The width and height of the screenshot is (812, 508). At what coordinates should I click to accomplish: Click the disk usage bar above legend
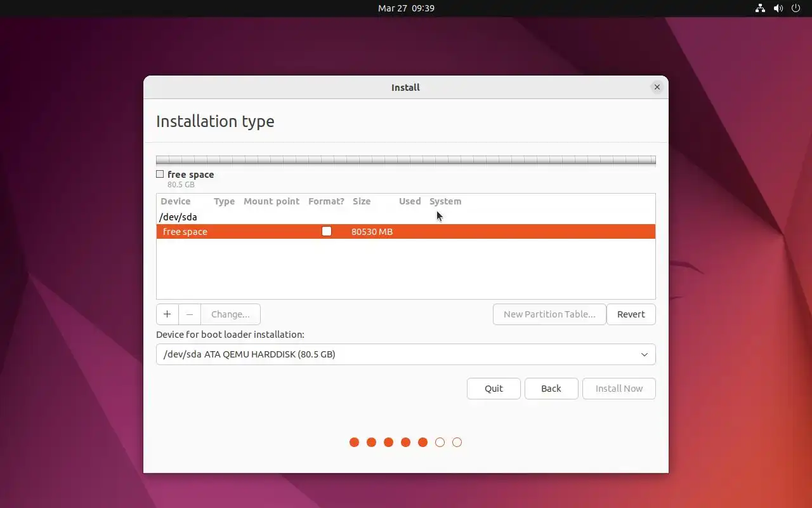[406, 161]
